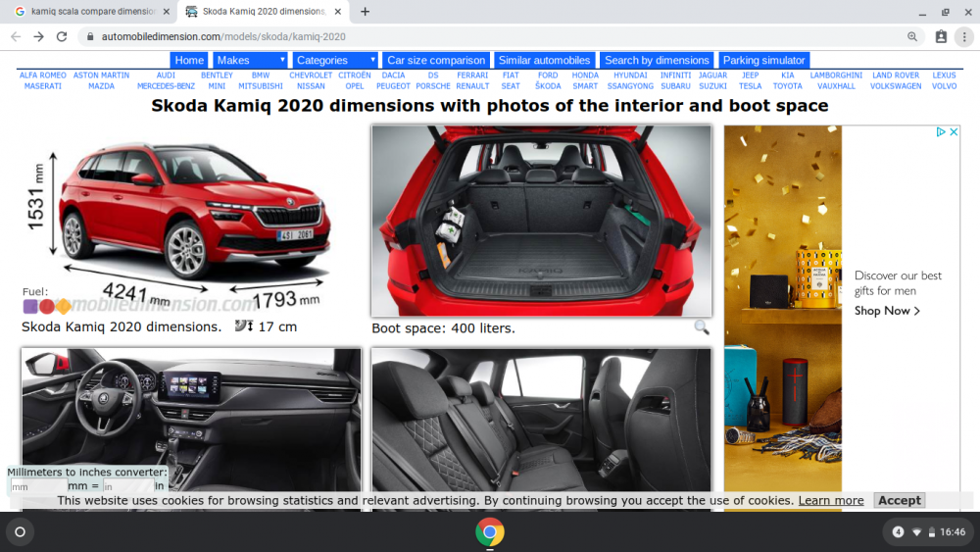
Task: Open the JAGUAR brand link
Action: tap(712, 75)
